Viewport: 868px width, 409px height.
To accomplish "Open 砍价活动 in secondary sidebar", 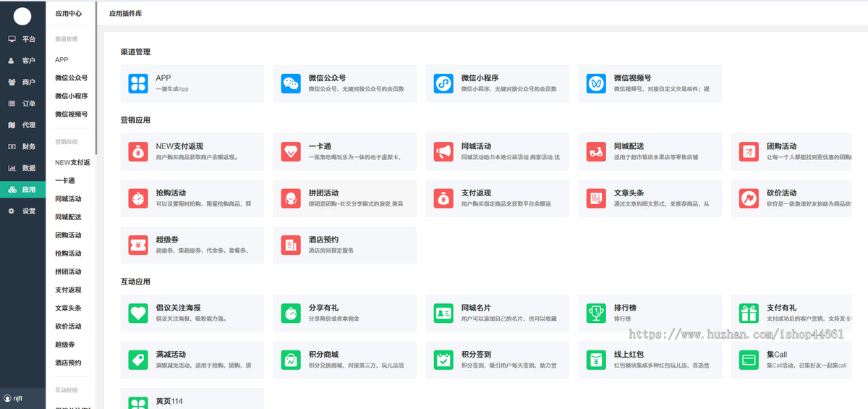I will (x=68, y=326).
